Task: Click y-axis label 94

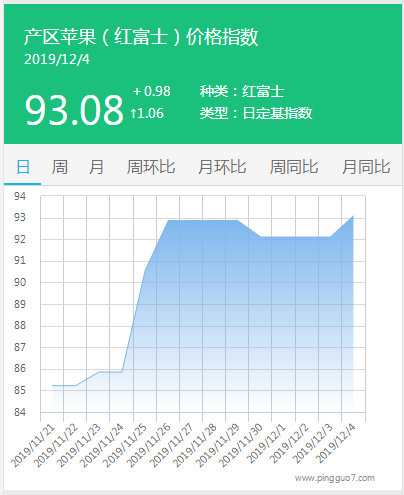Action: (20, 196)
